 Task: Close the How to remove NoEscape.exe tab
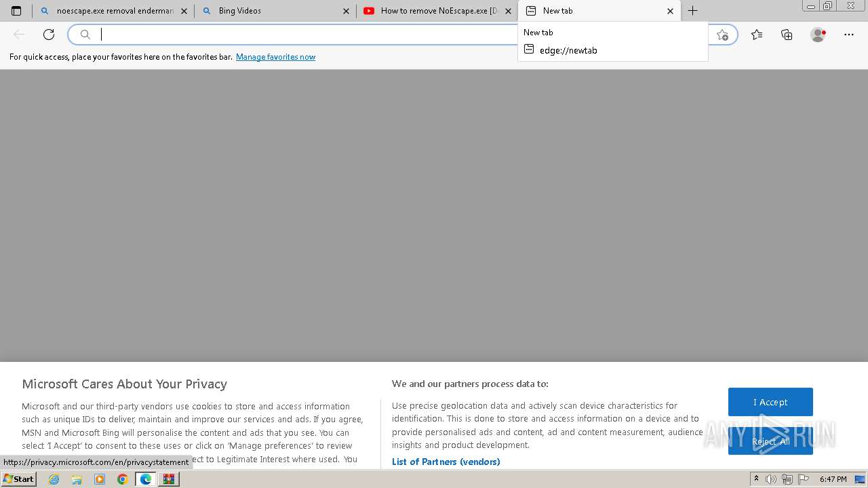click(508, 11)
